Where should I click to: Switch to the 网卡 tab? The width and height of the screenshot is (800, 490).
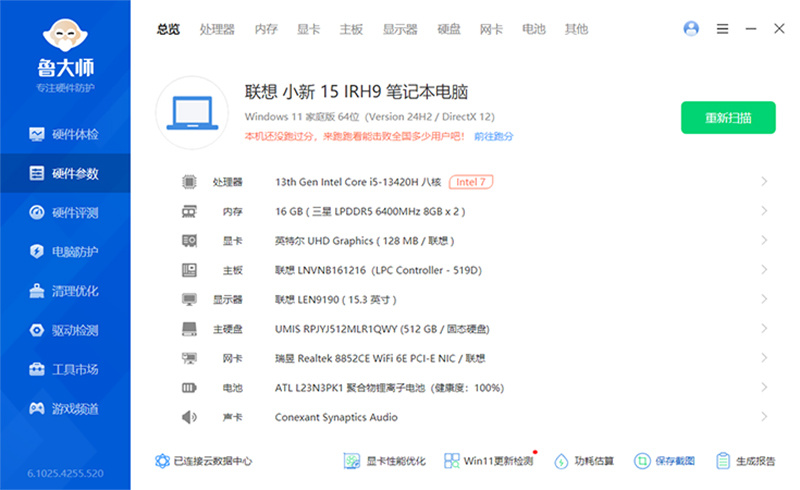[491, 30]
